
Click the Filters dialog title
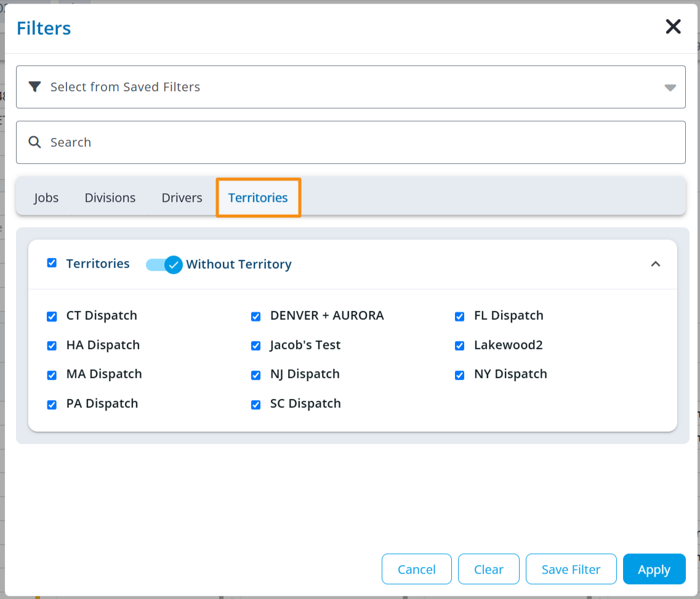point(44,28)
